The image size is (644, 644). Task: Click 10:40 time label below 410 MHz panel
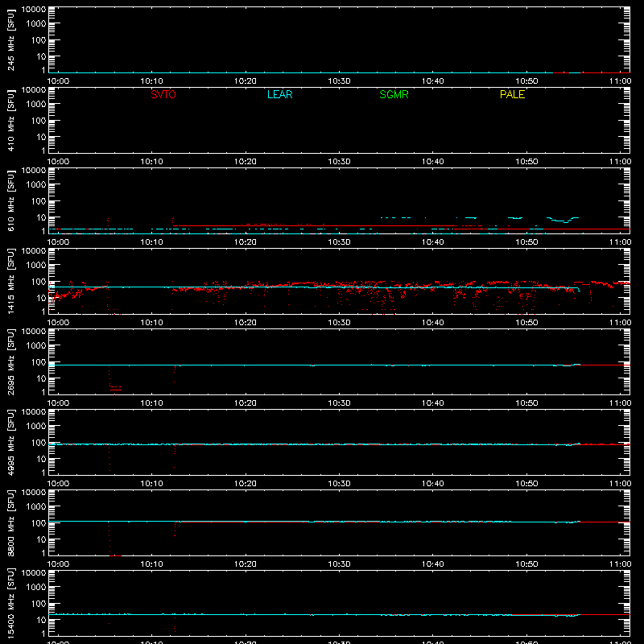point(433,162)
